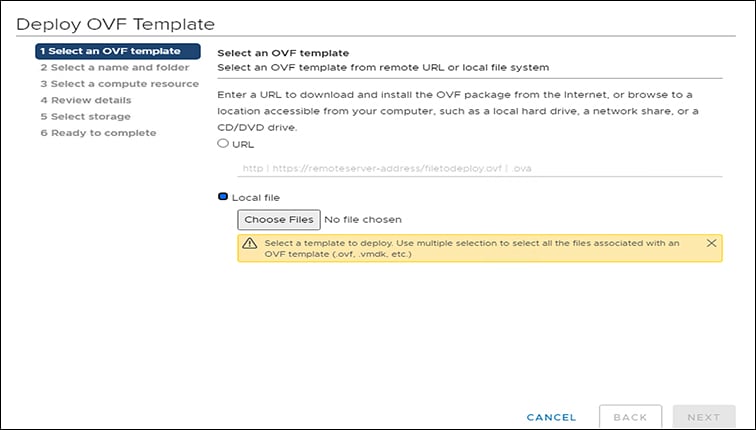Screen dimensions: 756x430
Task: Click the Choose Files button
Action: (279, 219)
